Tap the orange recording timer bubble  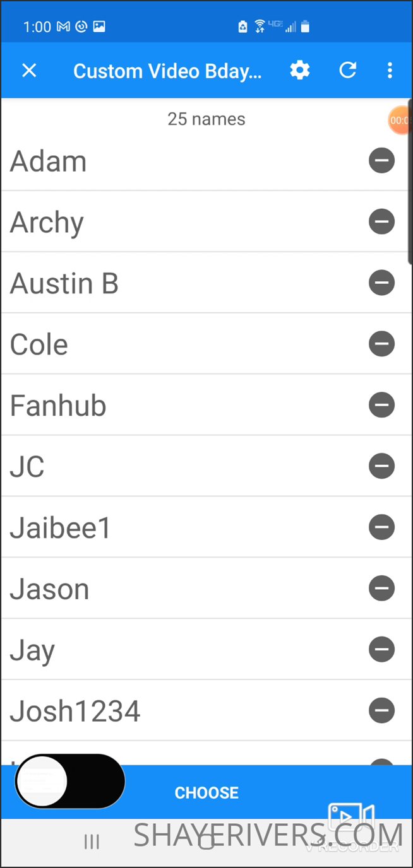[400, 120]
